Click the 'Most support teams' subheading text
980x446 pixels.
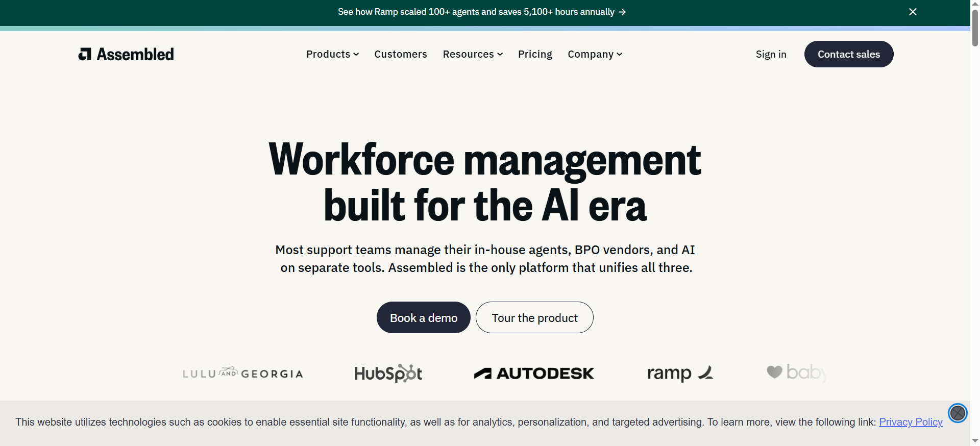[485, 259]
